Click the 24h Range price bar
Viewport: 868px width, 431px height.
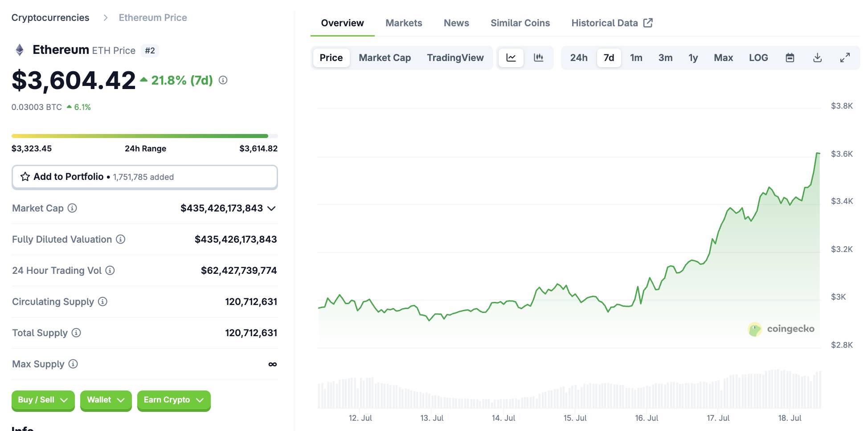145,136
